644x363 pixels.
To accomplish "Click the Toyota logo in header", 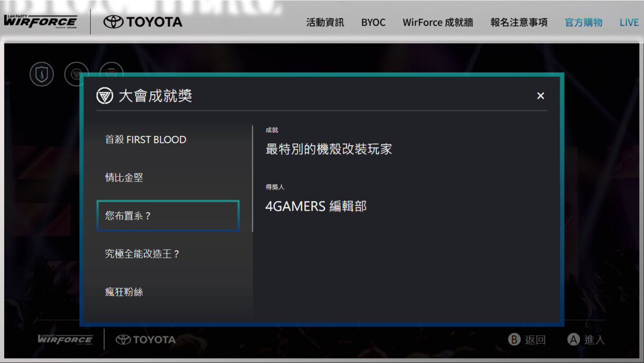I will (143, 22).
